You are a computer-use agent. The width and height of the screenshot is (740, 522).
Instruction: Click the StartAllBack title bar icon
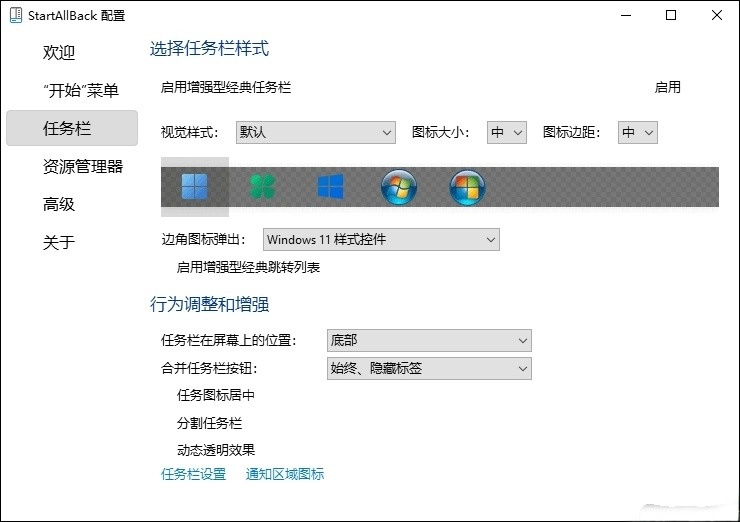click(16, 15)
